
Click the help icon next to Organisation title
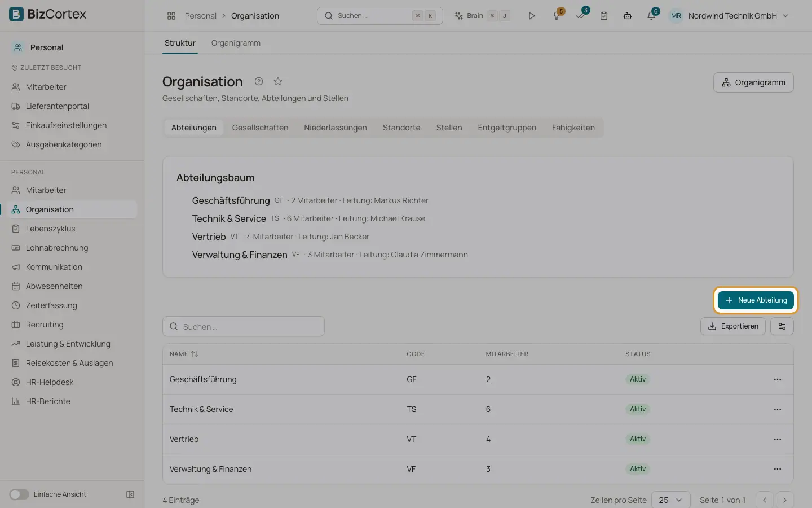[259, 81]
